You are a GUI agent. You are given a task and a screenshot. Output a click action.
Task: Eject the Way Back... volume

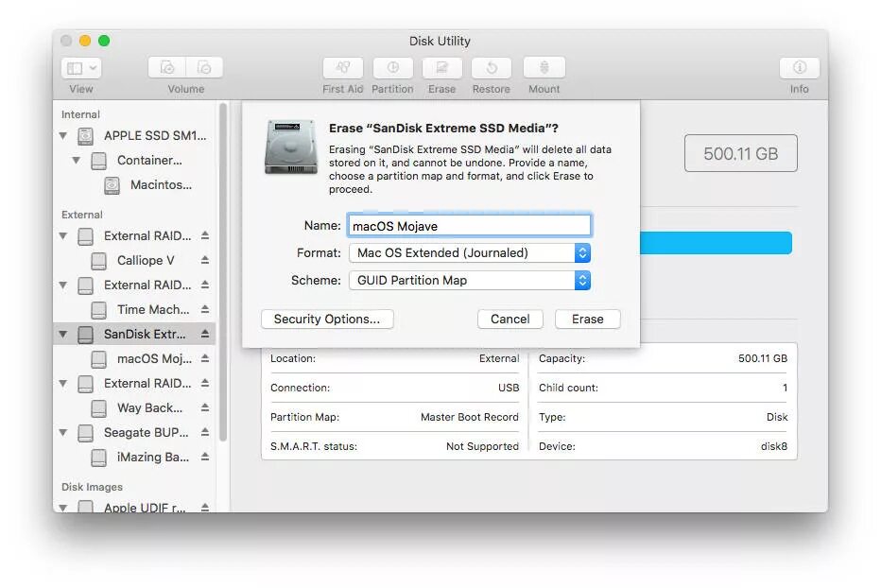pos(205,407)
